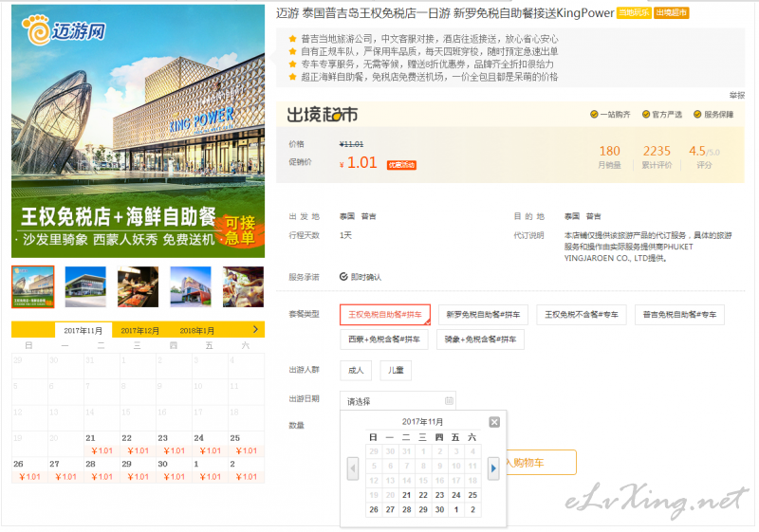The height and width of the screenshot is (532, 759).
Task: Close the date picker popup
Action: [494, 422]
